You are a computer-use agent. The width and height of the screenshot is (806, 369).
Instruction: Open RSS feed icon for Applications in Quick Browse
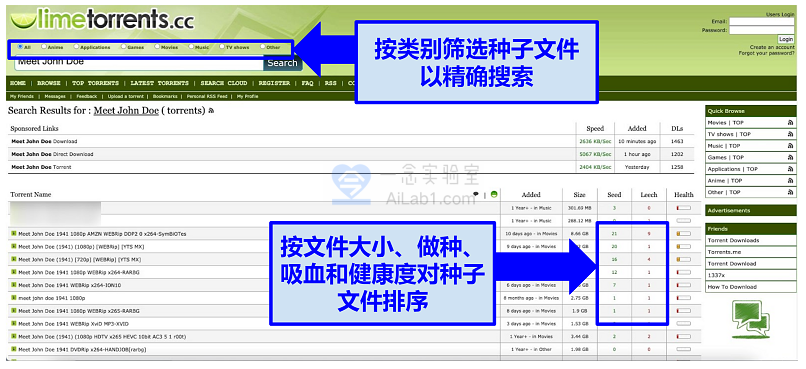[791, 169]
